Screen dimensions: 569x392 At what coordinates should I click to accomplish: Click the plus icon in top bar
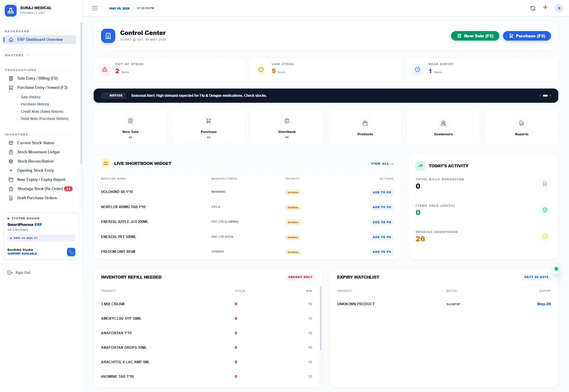pos(545,7)
